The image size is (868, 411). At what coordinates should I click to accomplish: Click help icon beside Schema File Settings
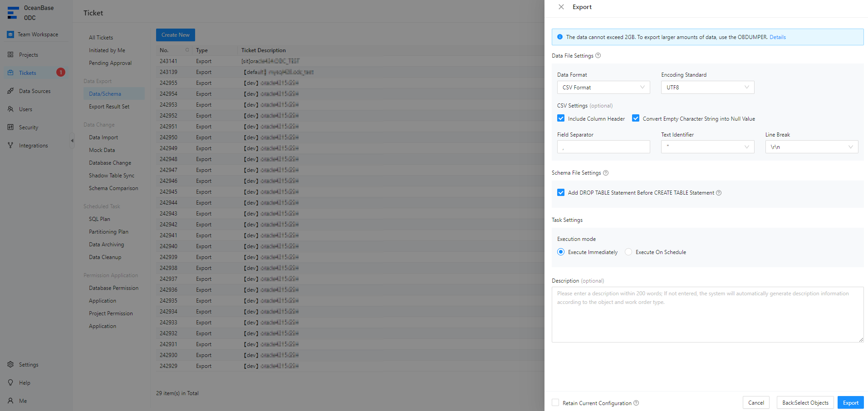pyautogui.click(x=606, y=173)
